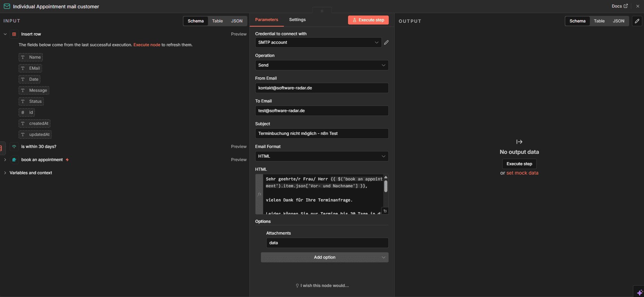Click the HTML editor scrollbar
Image resolution: width=644 pixels, height=297 pixels.
point(386,187)
